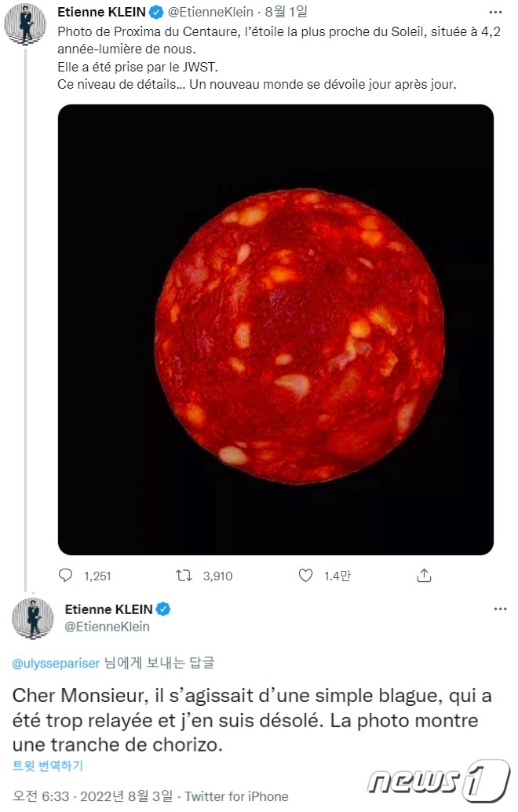This screenshot has height=812, width=518.
Task: Click the 트윗 번역하기 translate link
Action: [48, 766]
